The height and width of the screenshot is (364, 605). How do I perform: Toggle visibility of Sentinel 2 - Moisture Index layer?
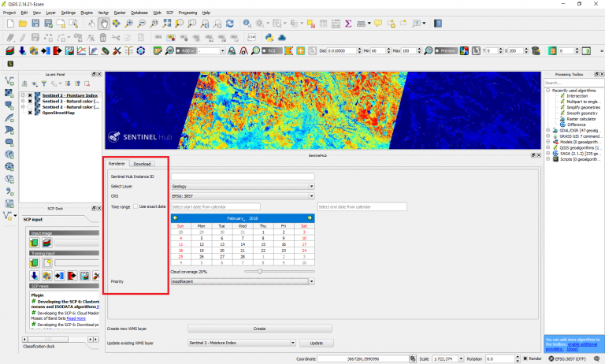[x=30, y=95]
